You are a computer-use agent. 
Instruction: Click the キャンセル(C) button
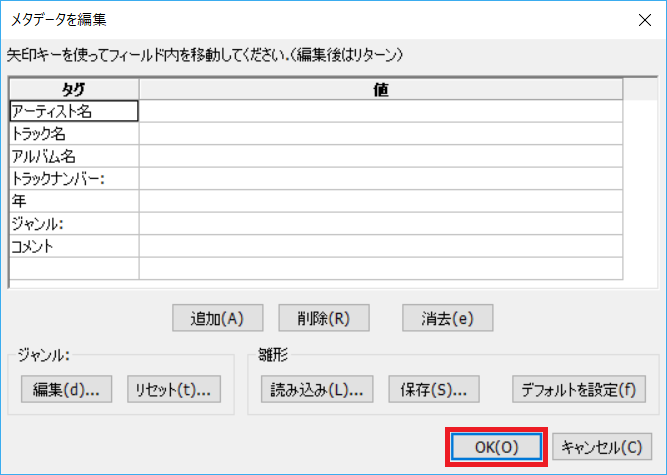tap(601, 447)
